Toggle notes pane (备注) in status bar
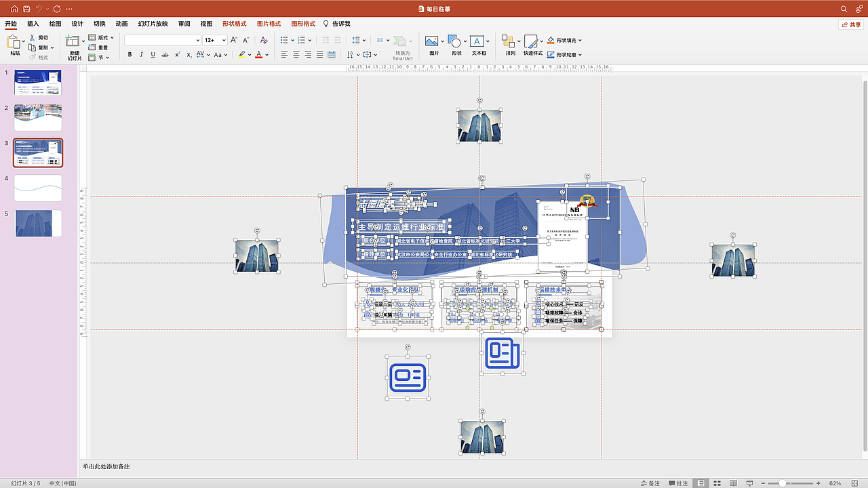 [650, 483]
